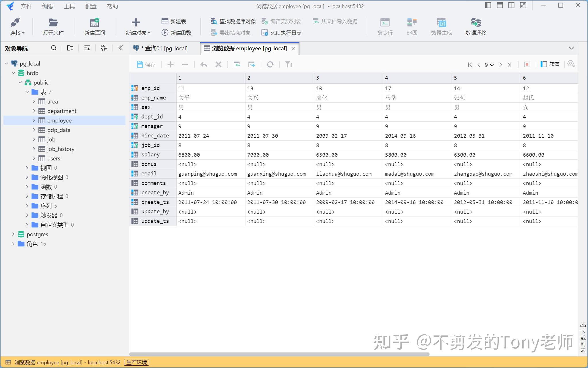This screenshot has height=368, width=588.
Task: Open the 数据生成 data generation tool
Action: 441,26
